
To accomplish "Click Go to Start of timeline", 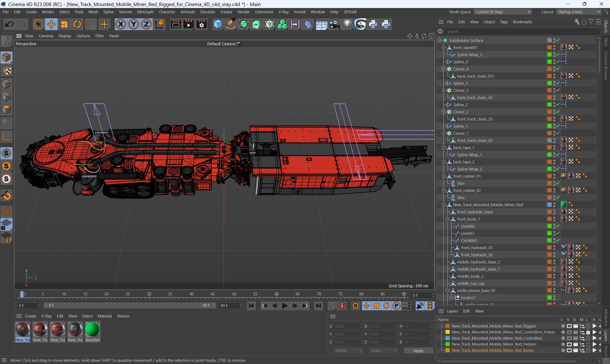I will coord(251,306).
